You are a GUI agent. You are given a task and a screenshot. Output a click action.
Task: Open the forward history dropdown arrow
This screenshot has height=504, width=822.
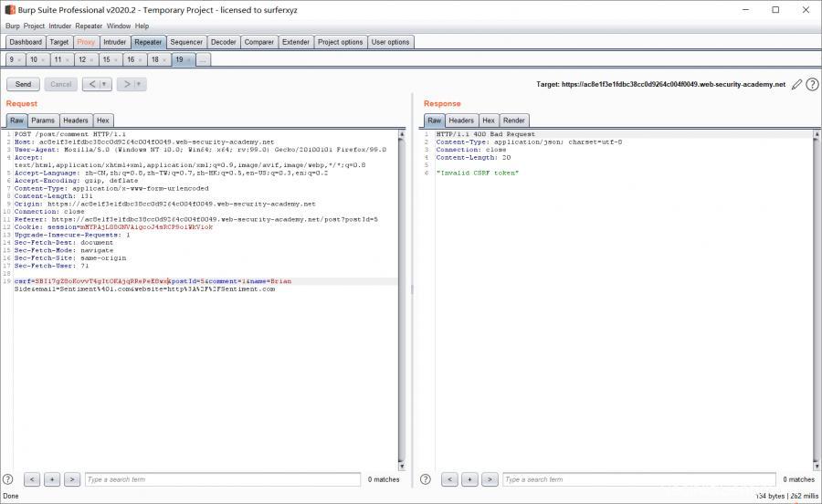139,84
